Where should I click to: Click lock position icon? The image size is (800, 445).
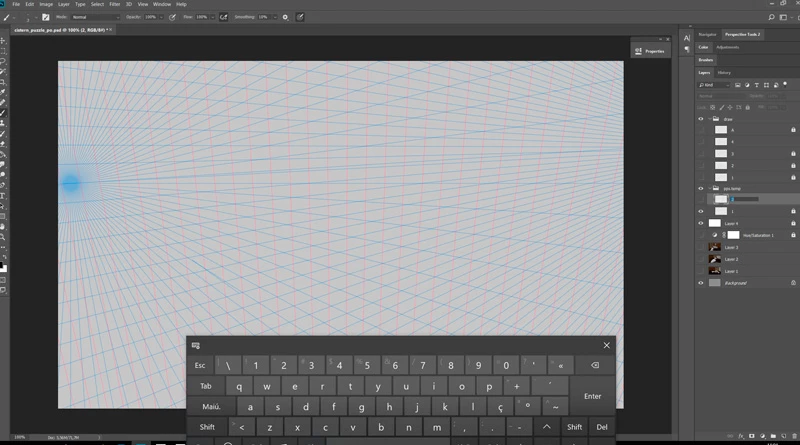(730, 107)
